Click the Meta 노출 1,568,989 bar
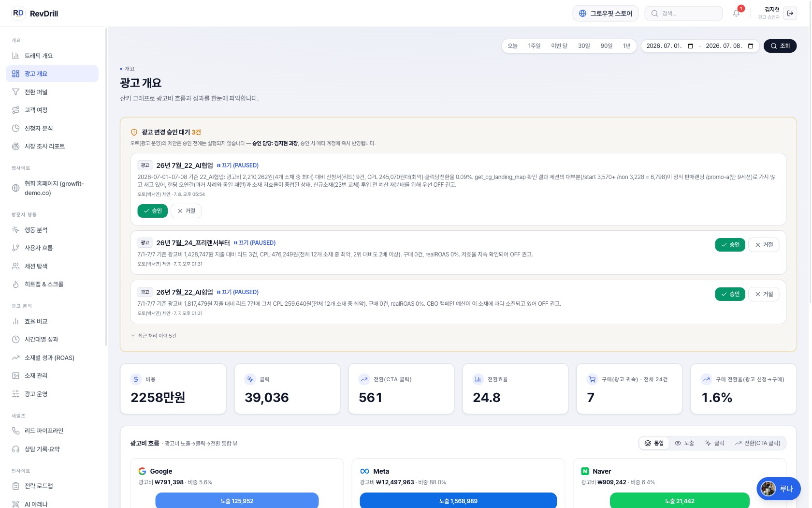This screenshot has width=812, height=508. click(458, 501)
